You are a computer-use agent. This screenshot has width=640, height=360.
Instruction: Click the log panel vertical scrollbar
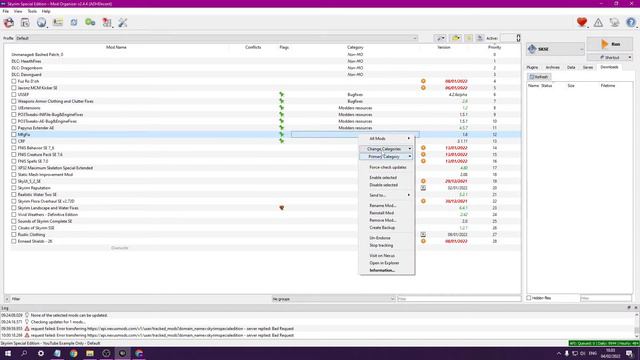636,325
